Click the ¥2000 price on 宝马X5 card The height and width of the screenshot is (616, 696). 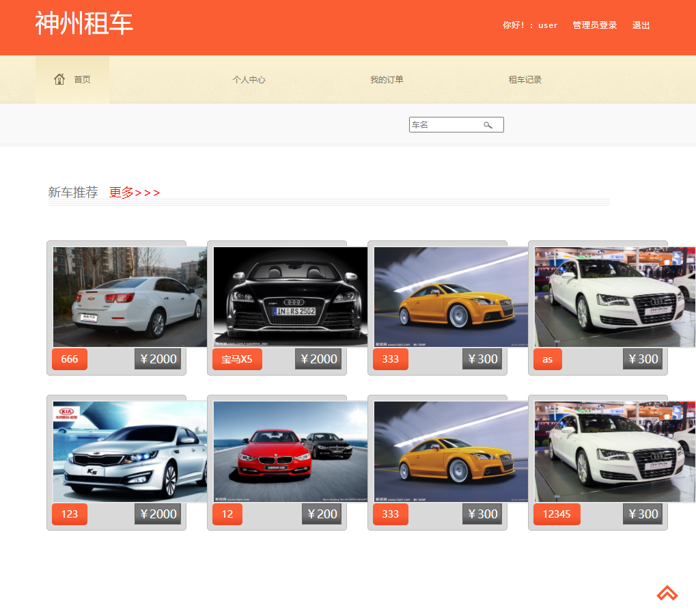coord(318,359)
